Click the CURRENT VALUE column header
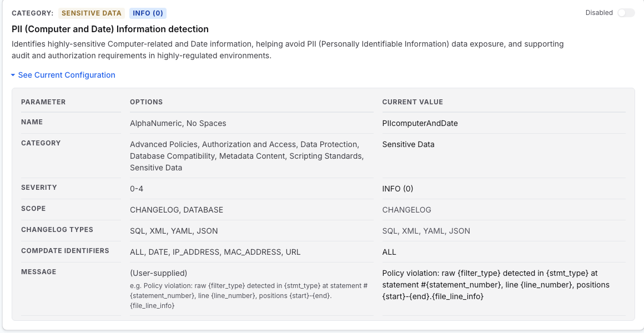Image resolution: width=644 pixels, height=333 pixels. pos(412,102)
